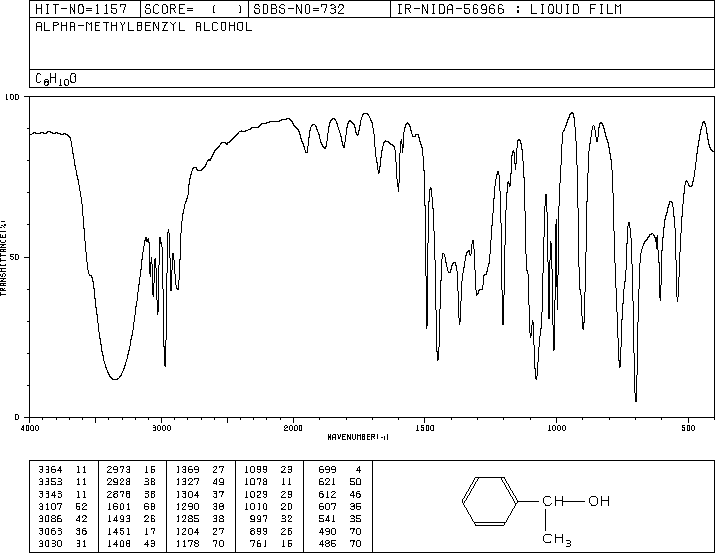
Task: Click the 3000 tick on wavenumber axis
Action: [161, 427]
